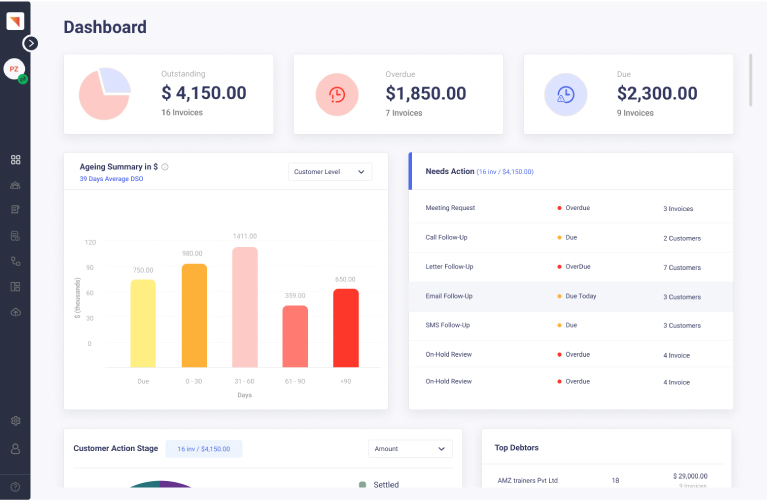Click the 9 Invoices text under Due
Image resolution: width=767 pixels, height=501 pixels.
click(x=635, y=113)
